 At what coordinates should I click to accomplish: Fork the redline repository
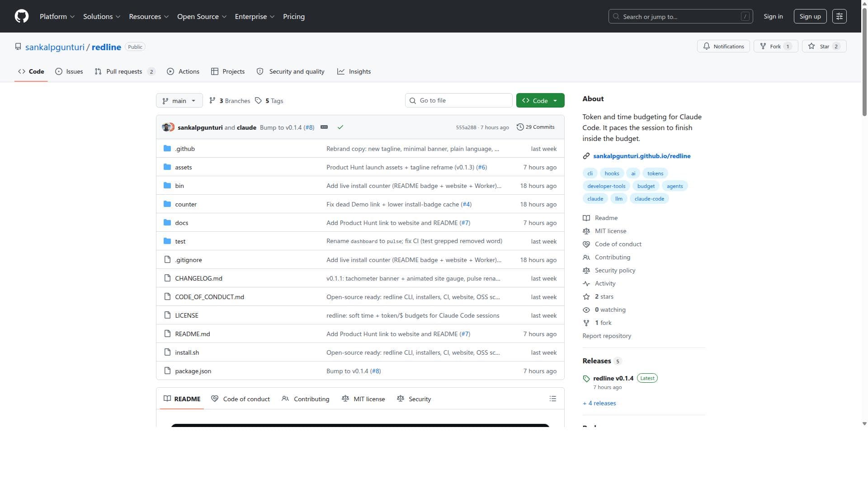click(x=776, y=47)
